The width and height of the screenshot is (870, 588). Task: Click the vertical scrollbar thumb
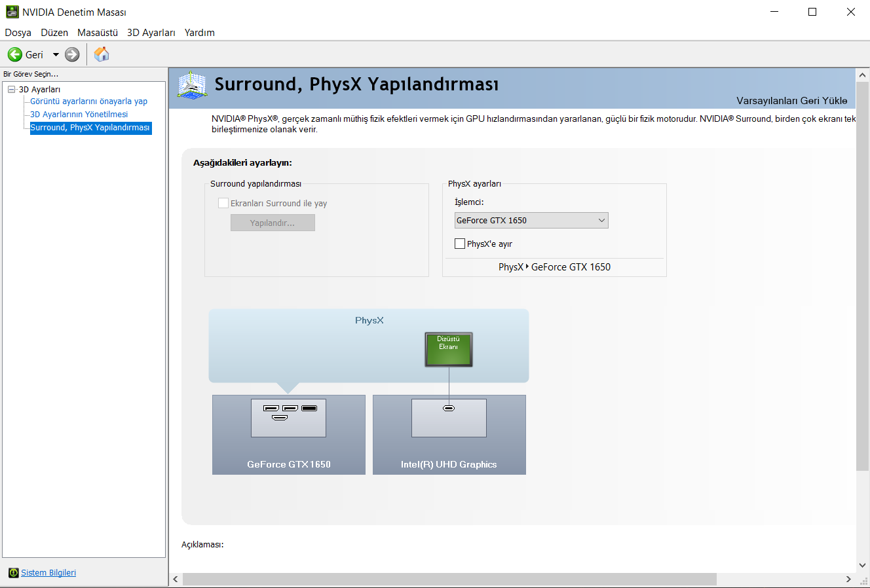(x=863, y=276)
